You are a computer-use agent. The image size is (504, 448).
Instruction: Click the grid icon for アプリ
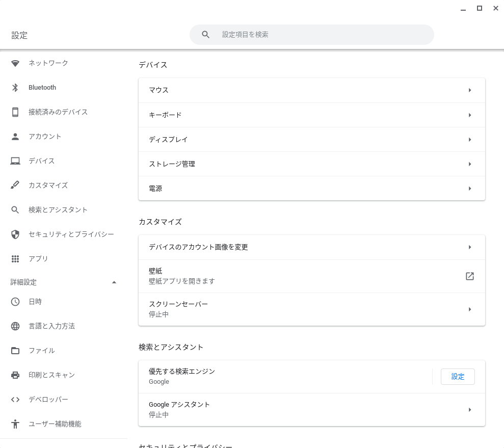point(15,259)
